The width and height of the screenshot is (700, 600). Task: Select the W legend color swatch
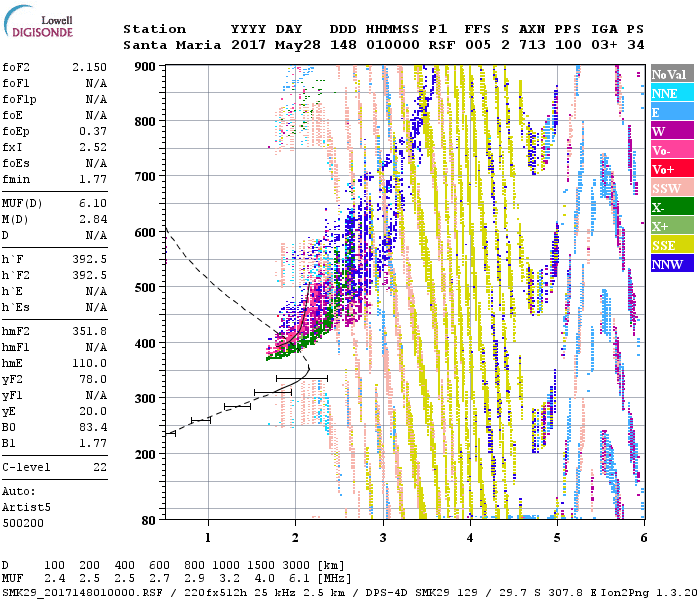[x=672, y=130]
